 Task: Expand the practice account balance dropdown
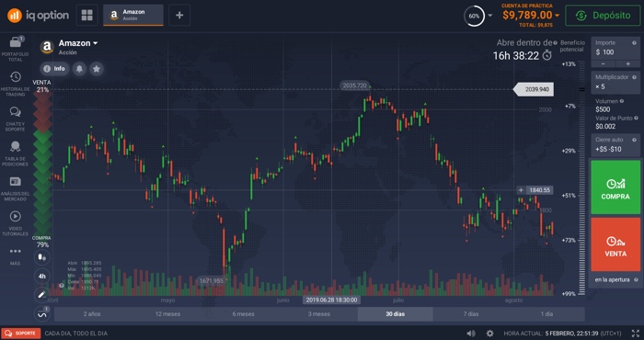[558, 16]
